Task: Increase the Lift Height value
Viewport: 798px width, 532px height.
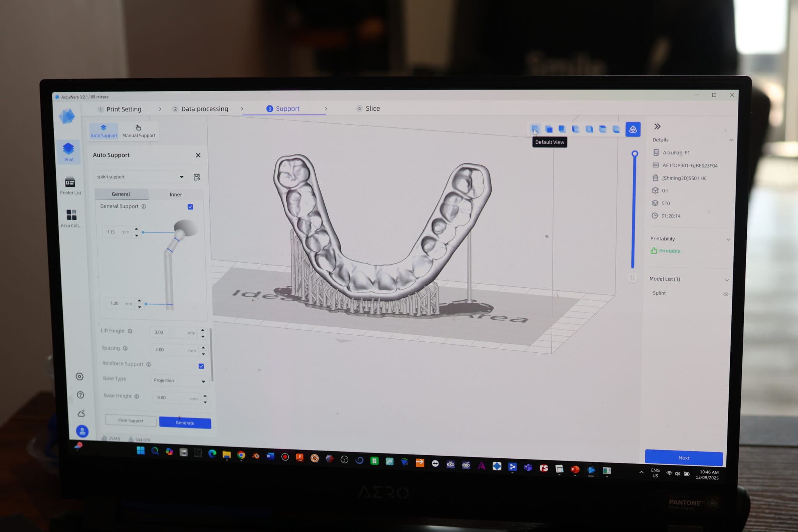Action: [x=203, y=330]
